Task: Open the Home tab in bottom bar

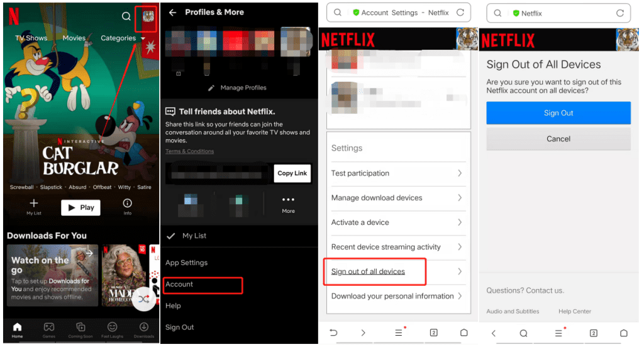Action: 17,330
